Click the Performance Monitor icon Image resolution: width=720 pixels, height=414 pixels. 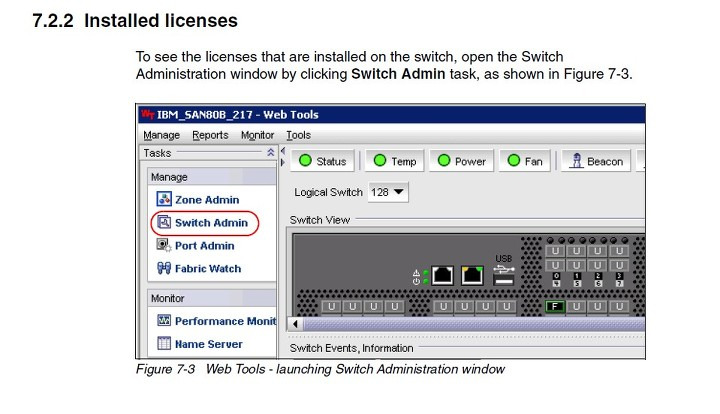click(x=164, y=320)
